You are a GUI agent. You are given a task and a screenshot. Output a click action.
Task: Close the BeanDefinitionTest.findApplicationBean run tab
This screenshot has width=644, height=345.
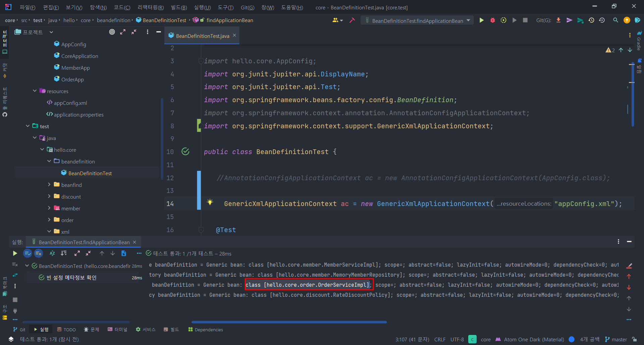(x=135, y=242)
